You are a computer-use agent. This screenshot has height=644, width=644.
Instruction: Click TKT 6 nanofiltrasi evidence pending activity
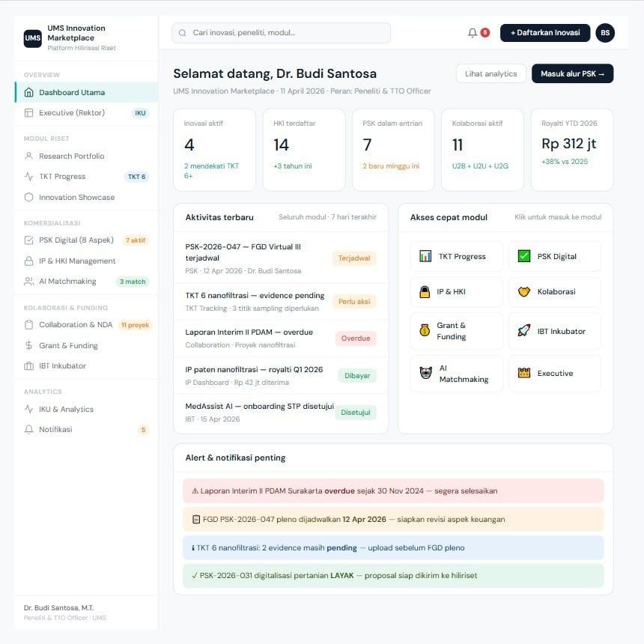click(x=281, y=302)
